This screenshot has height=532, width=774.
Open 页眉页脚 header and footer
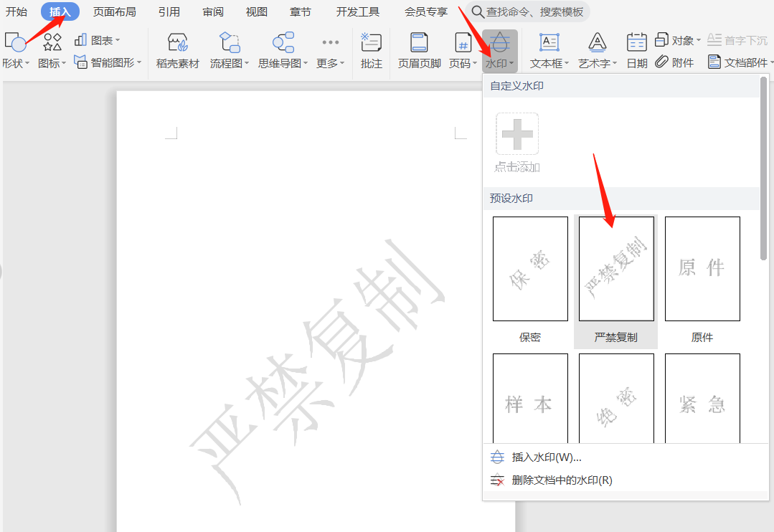419,43
